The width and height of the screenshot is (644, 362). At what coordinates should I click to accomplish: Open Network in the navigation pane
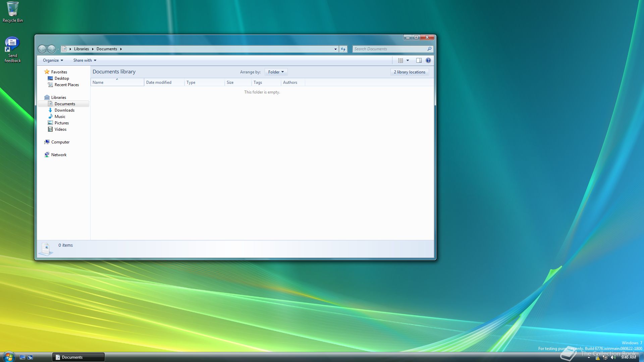pyautogui.click(x=59, y=155)
